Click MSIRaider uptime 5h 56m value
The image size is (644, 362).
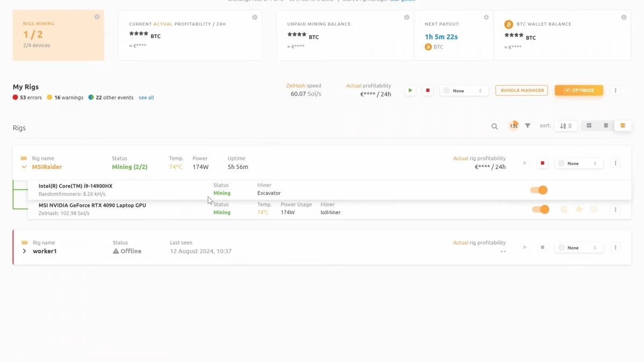click(x=237, y=167)
